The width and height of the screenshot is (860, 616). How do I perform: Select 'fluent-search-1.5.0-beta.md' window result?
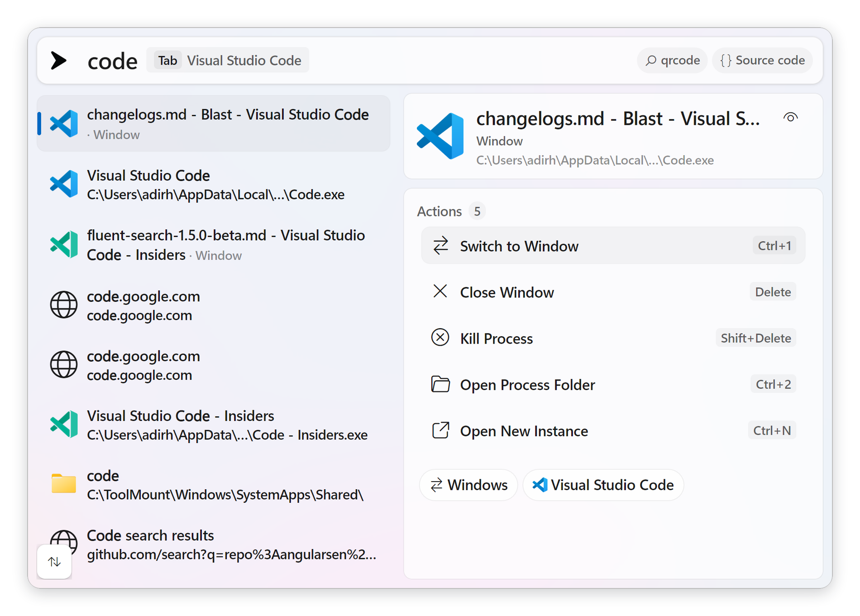[x=214, y=244]
